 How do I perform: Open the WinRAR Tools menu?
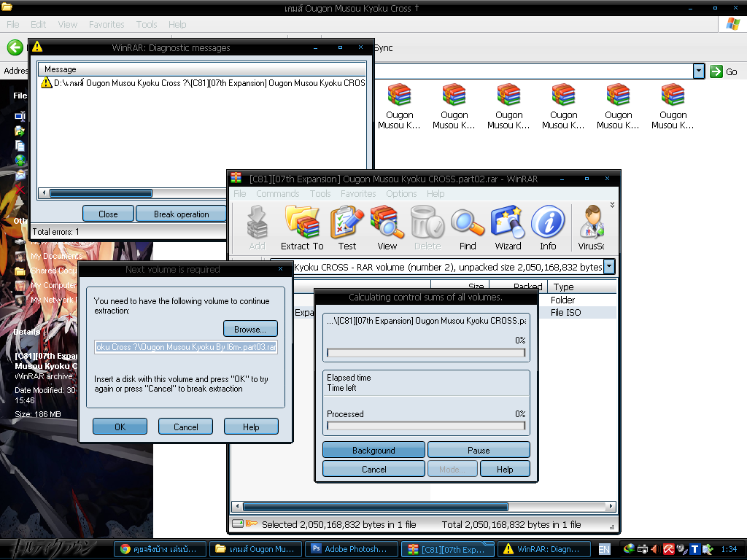click(x=320, y=193)
